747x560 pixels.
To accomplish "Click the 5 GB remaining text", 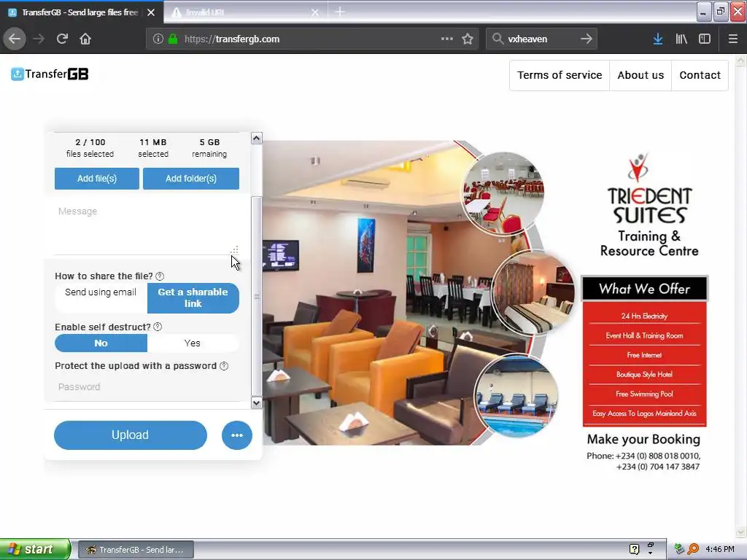I will [209, 147].
